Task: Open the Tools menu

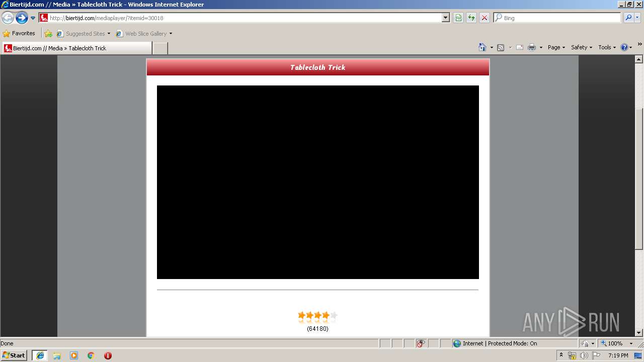Action: pos(607,47)
